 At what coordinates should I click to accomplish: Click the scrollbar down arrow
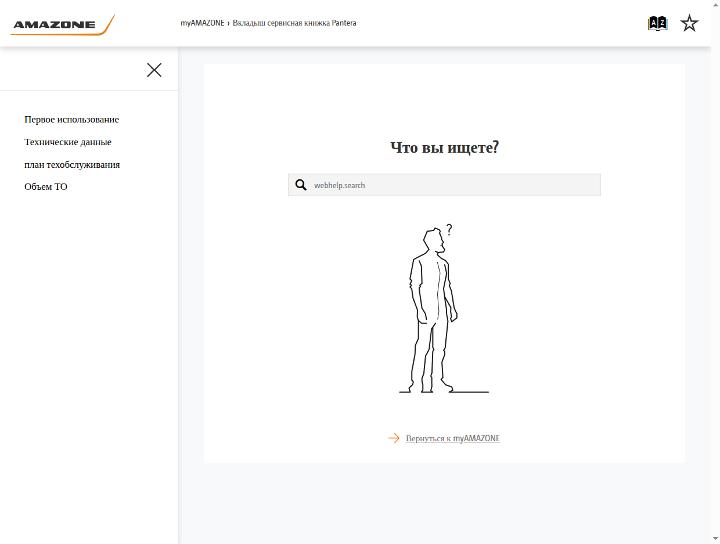[x=715, y=539]
